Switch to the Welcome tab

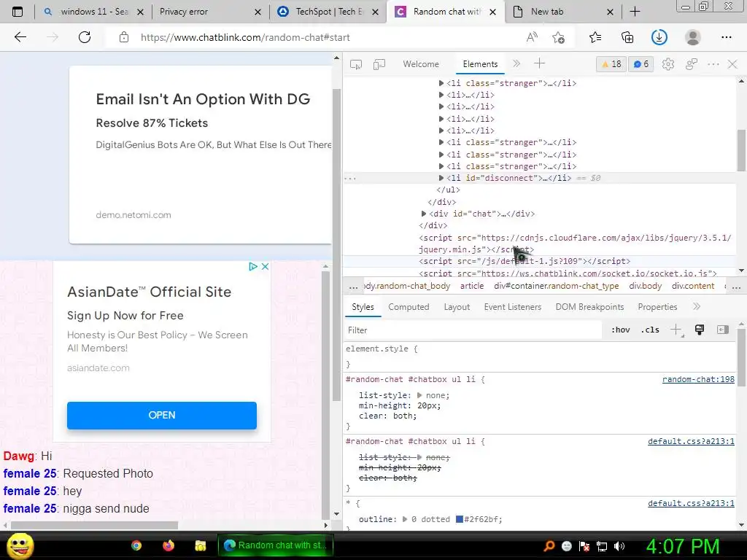pos(421,64)
